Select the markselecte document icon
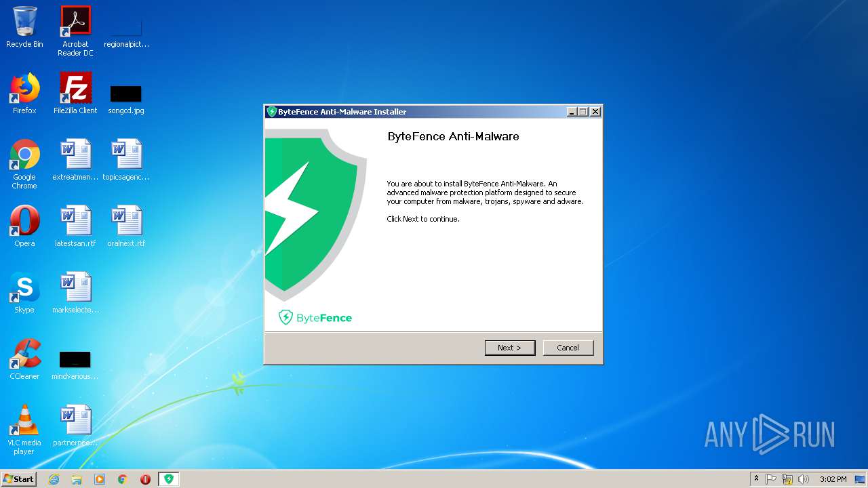 (75, 293)
